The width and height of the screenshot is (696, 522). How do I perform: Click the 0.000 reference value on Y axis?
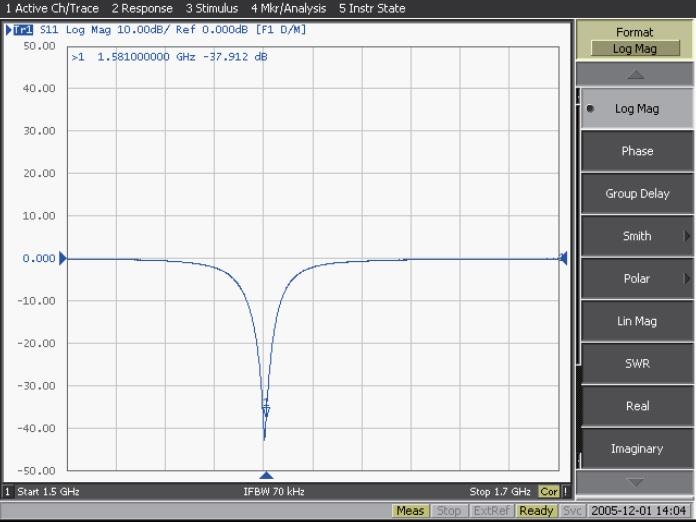click(x=39, y=258)
